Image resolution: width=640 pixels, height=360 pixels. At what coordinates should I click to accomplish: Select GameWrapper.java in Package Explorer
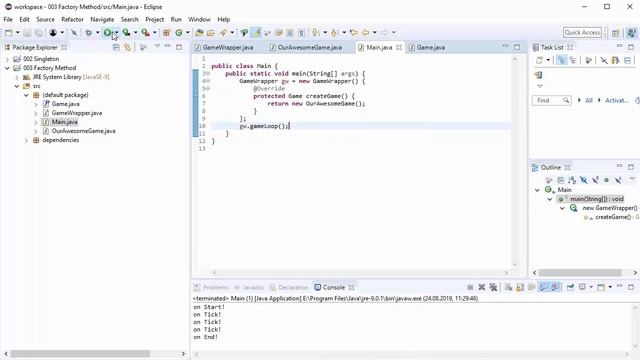click(77, 113)
